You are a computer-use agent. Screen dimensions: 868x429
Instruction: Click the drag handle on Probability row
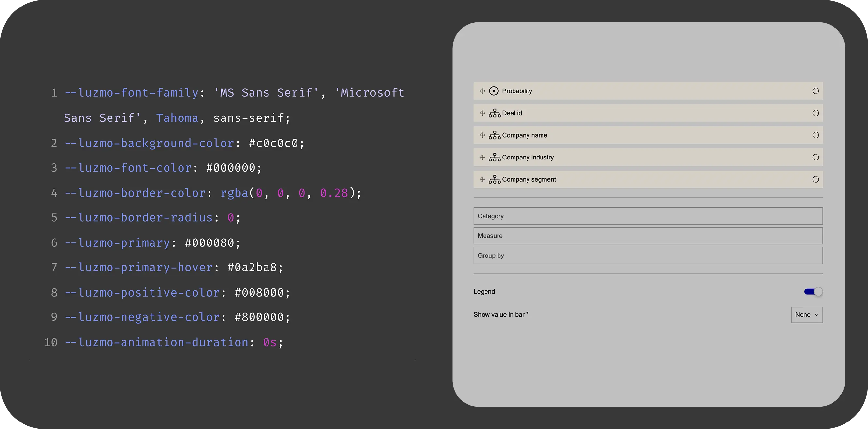[x=482, y=91]
